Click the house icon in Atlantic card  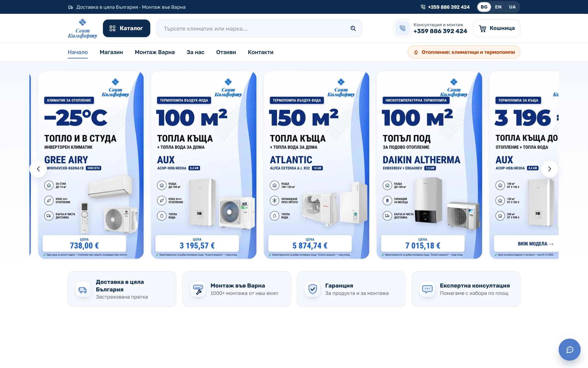coord(274,185)
